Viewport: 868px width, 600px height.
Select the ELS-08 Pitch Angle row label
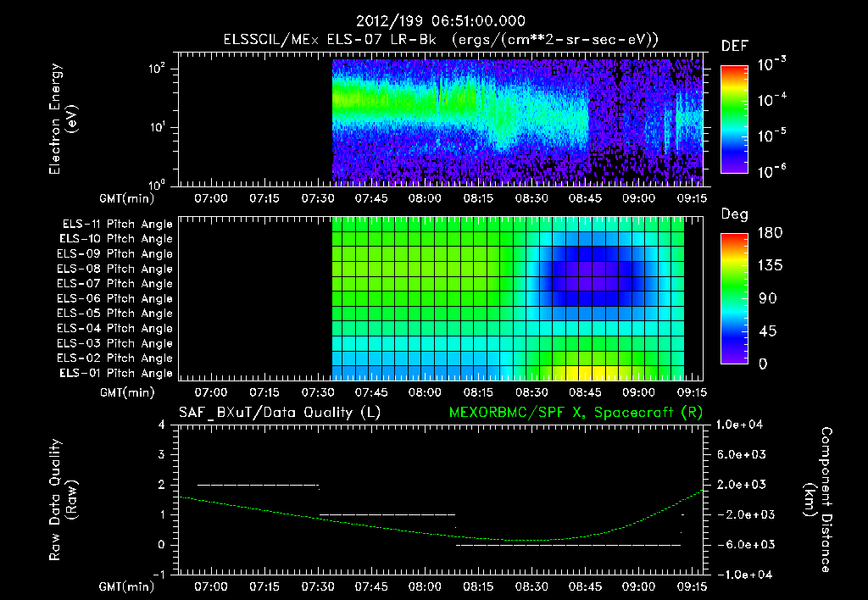click(115, 269)
